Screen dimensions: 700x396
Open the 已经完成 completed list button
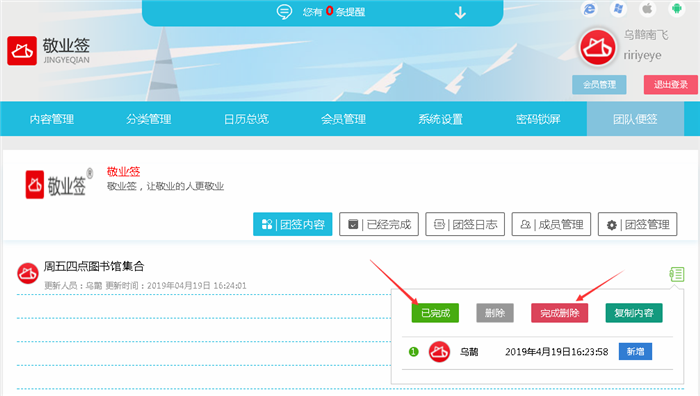point(379,224)
